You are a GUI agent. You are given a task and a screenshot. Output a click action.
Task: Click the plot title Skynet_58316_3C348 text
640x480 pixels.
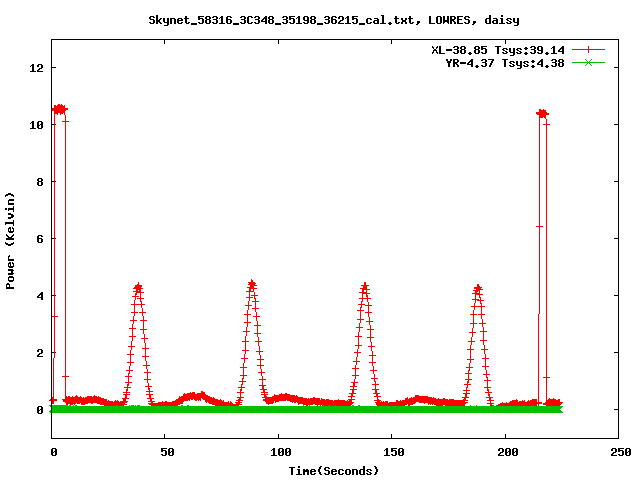[x=334, y=20]
